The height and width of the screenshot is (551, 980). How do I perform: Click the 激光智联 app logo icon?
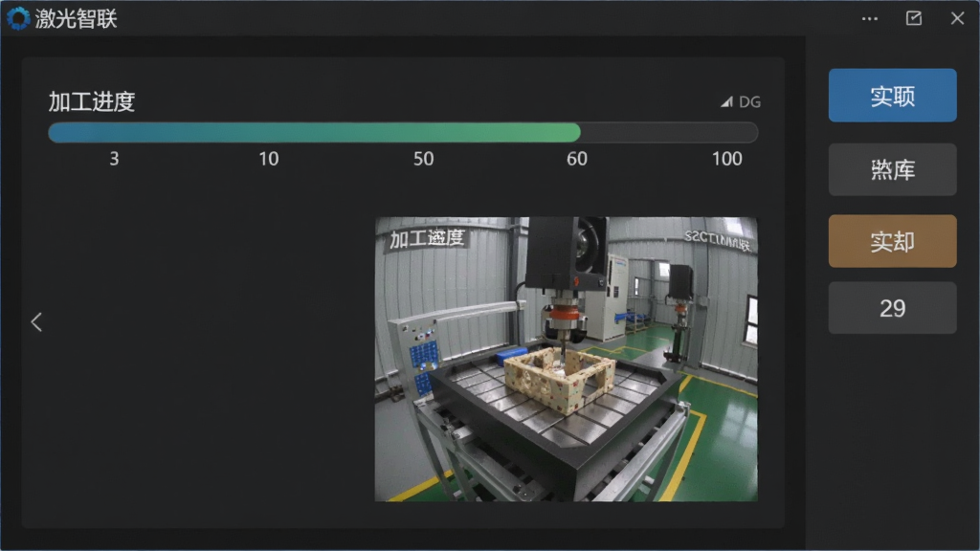pos(18,18)
